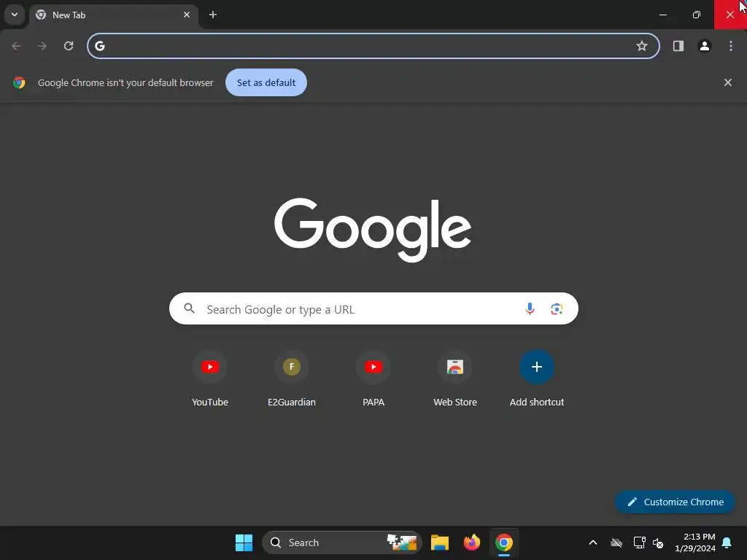Open a new tab with the plus button
Image resolution: width=747 pixels, height=560 pixels.
click(213, 15)
